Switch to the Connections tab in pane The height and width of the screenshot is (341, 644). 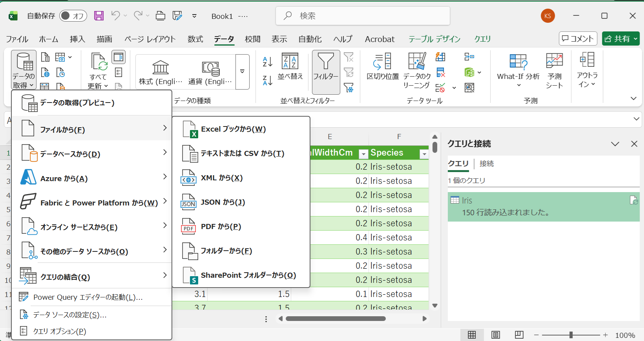(486, 163)
